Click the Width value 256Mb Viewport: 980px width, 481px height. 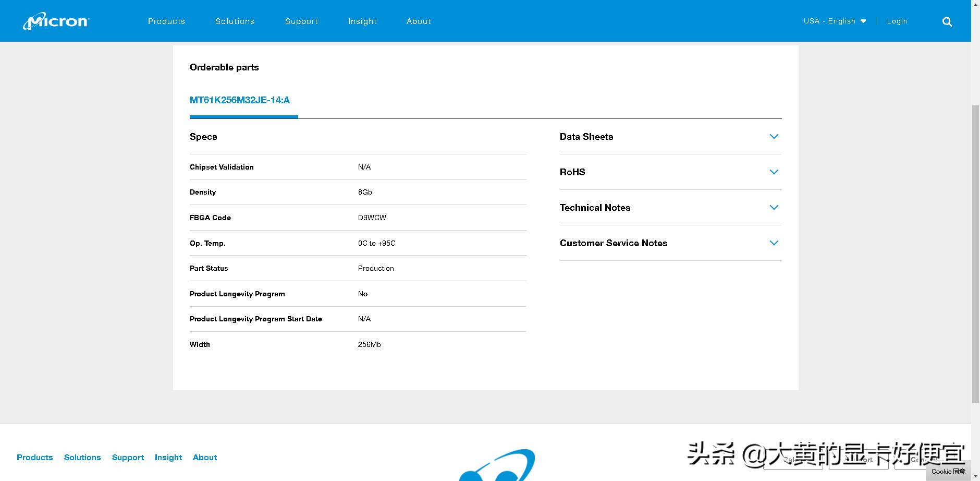[x=369, y=344]
